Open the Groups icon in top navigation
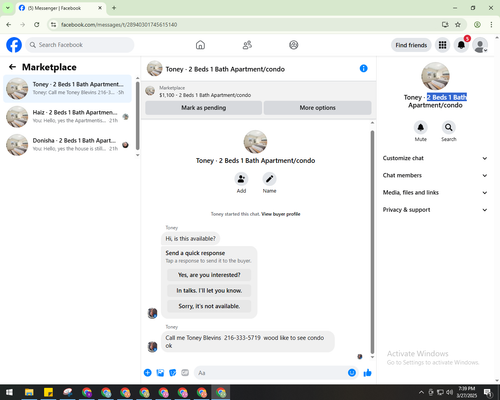Viewport: 500px width, 400px height. pos(294,45)
